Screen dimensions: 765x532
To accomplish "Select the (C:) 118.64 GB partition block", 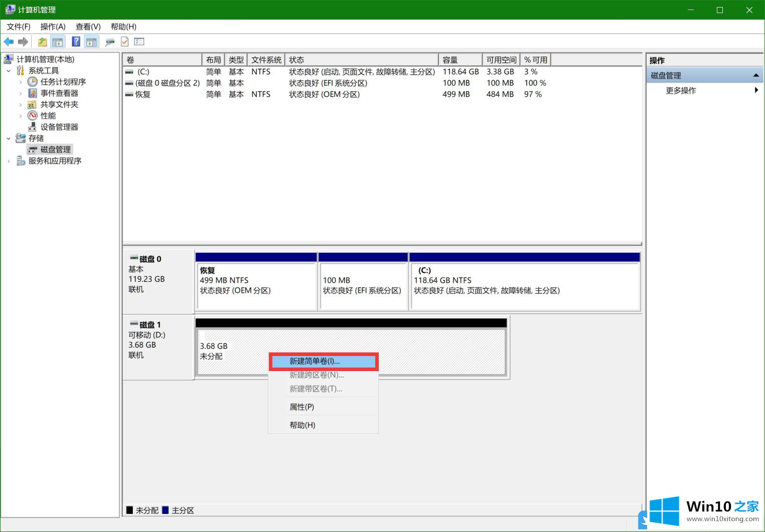I will (525, 282).
